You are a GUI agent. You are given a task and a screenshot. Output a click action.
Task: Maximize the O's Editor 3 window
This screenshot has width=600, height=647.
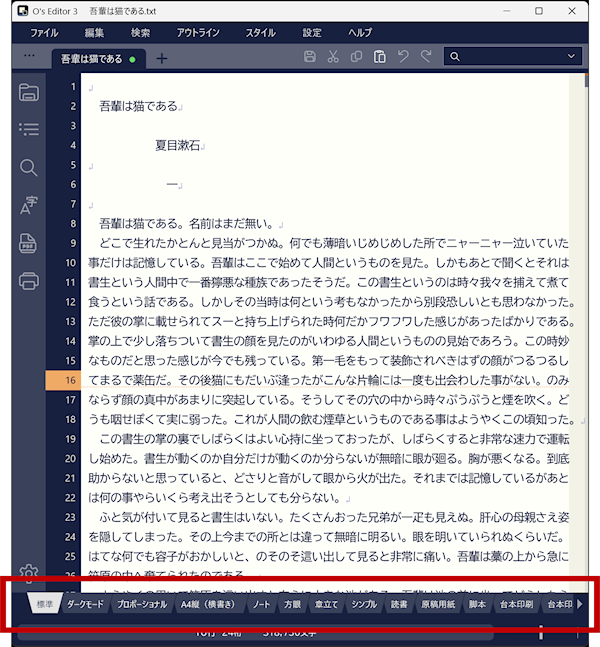tap(539, 11)
